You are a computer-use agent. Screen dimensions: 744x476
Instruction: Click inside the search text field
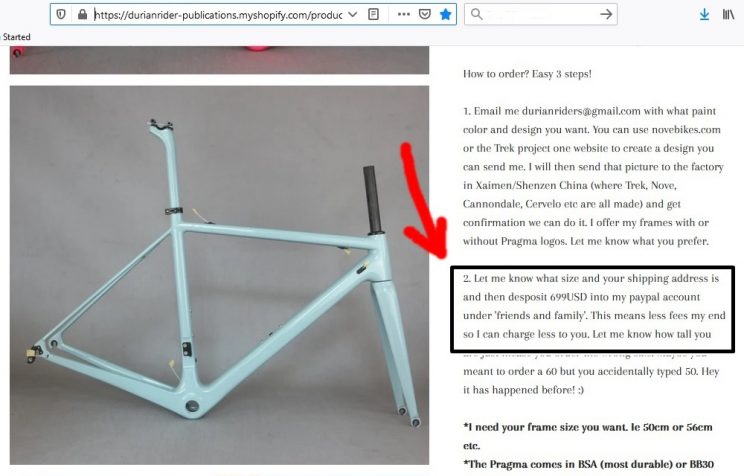[x=541, y=14]
